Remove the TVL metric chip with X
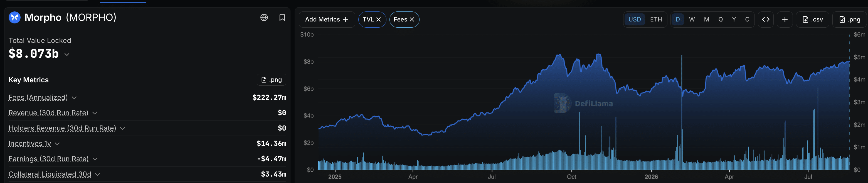868x183 pixels. pos(379,20)
